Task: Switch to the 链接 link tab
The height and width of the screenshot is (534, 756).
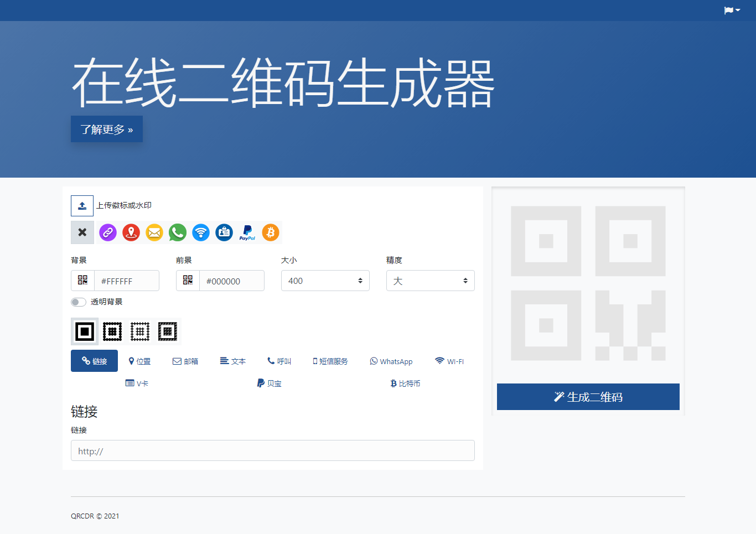Action: click(94, 361)
